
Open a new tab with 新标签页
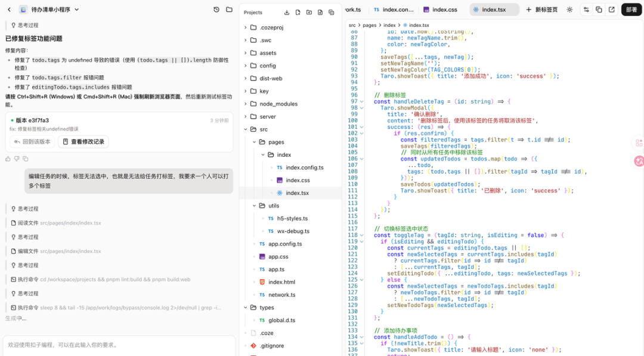click(x=541, y=10)
